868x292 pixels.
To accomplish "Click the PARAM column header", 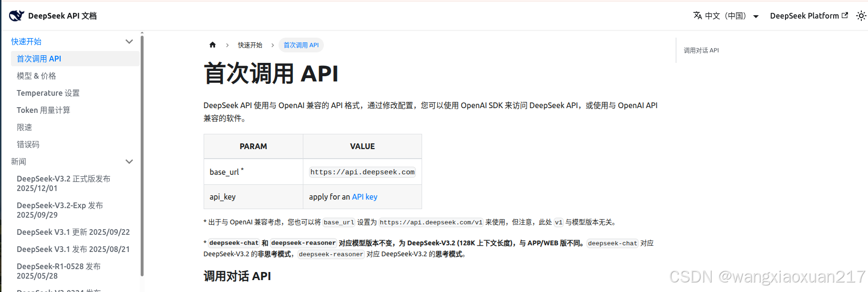I will (253, 146).
